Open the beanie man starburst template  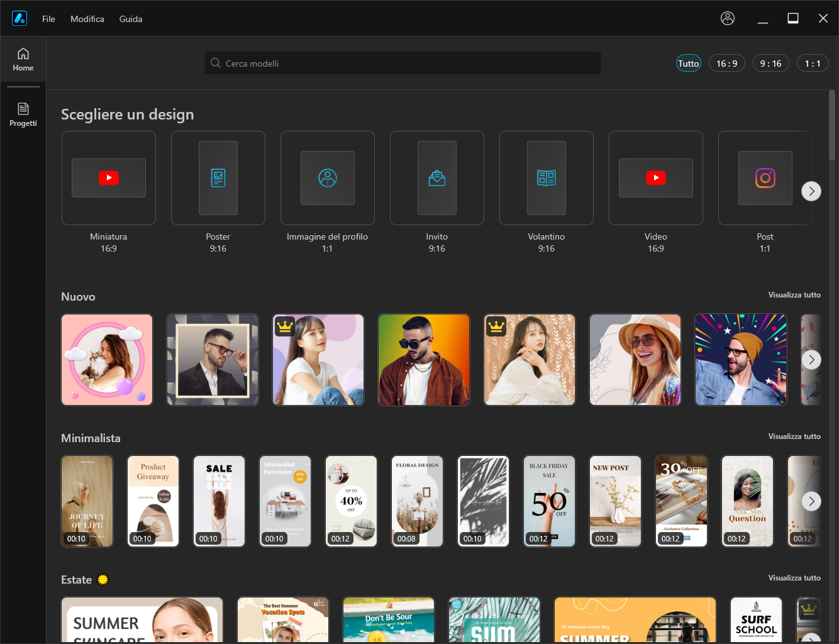(x=741, y=360)
